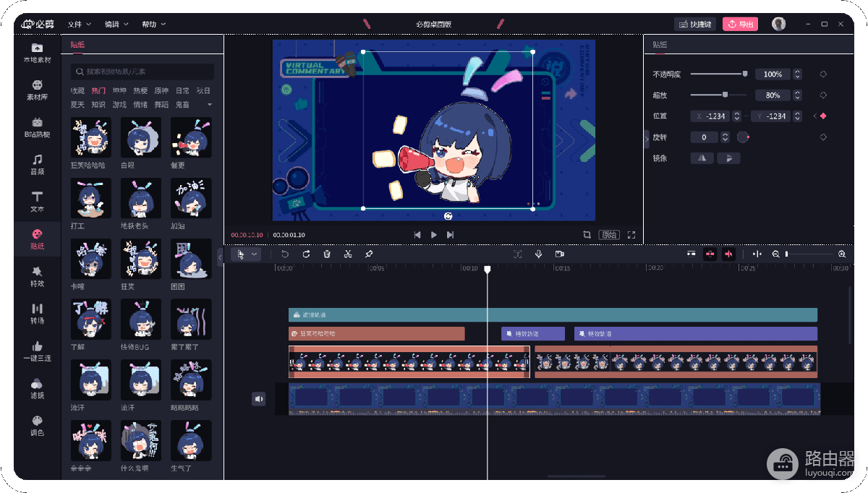Open the 特效 effects panel
This screenshot has height=493, width=868.
[x=37, y=276]
